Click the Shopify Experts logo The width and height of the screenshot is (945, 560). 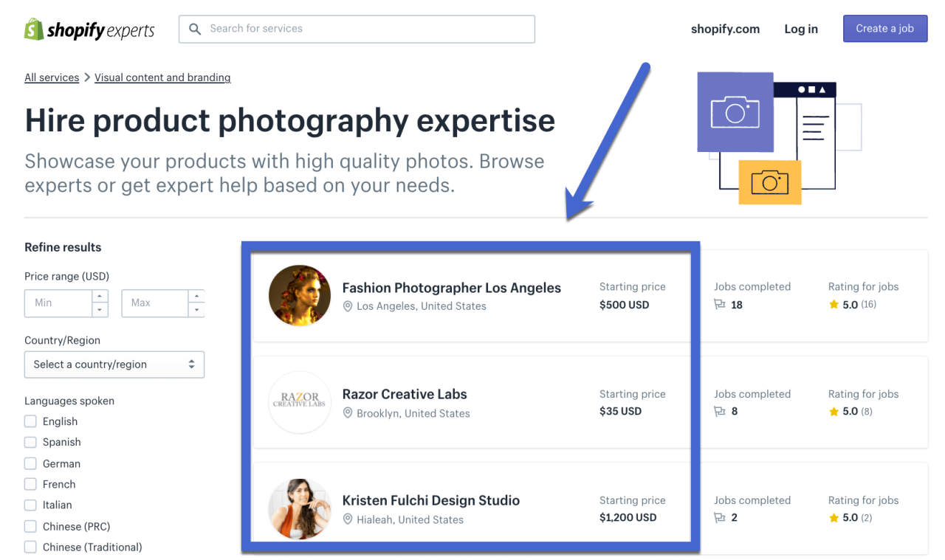(89, 30)
